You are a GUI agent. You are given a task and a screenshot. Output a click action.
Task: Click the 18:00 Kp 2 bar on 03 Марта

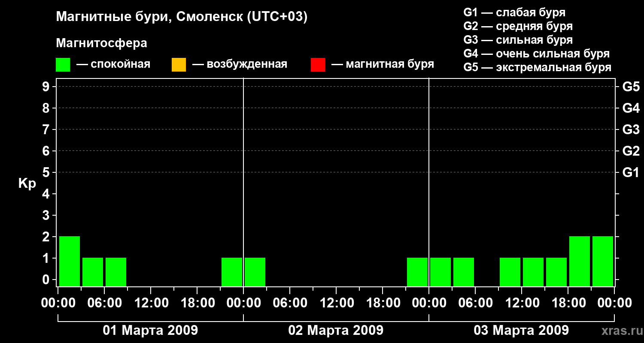(x=580, y=261)
